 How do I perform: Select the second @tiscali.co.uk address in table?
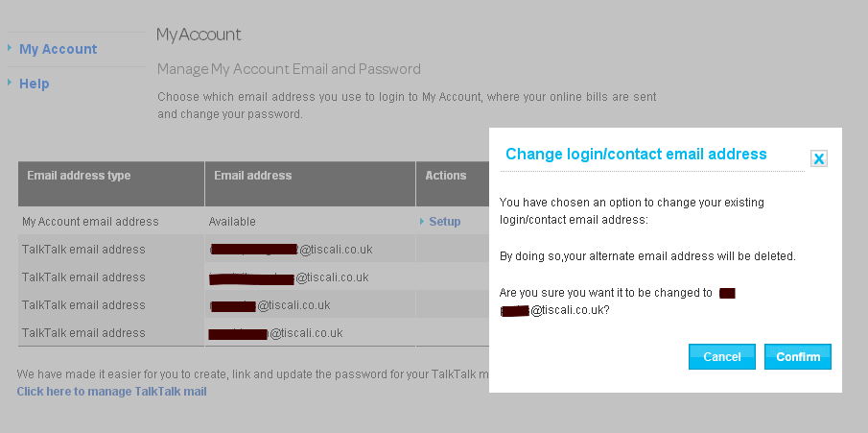(289, 277)
